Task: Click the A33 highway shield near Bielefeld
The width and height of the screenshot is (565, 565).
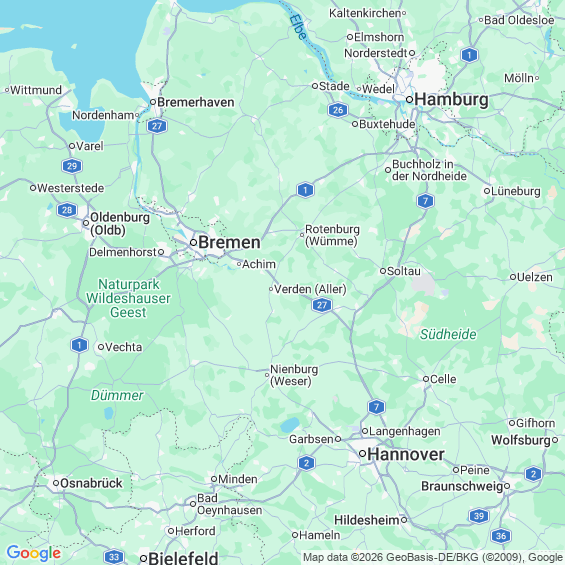Action: point(114,557)
